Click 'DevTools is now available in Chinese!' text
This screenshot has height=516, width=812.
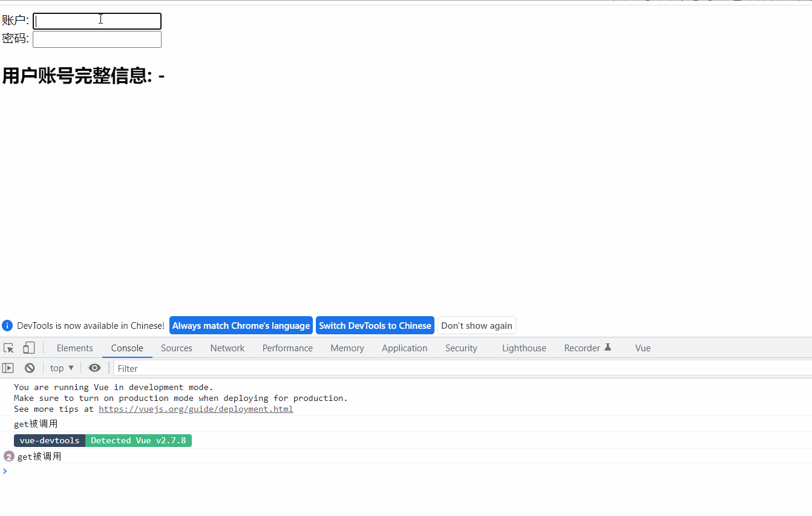coord(91,326)
